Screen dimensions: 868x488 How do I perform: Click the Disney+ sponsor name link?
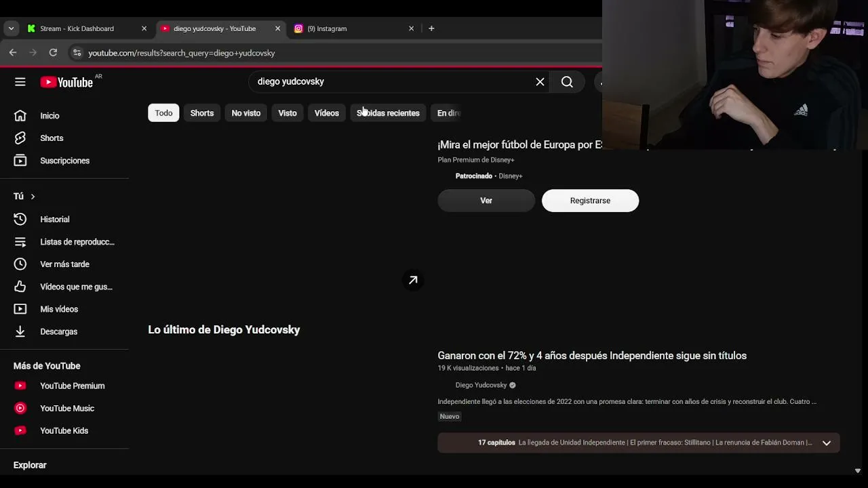point(511,176)
